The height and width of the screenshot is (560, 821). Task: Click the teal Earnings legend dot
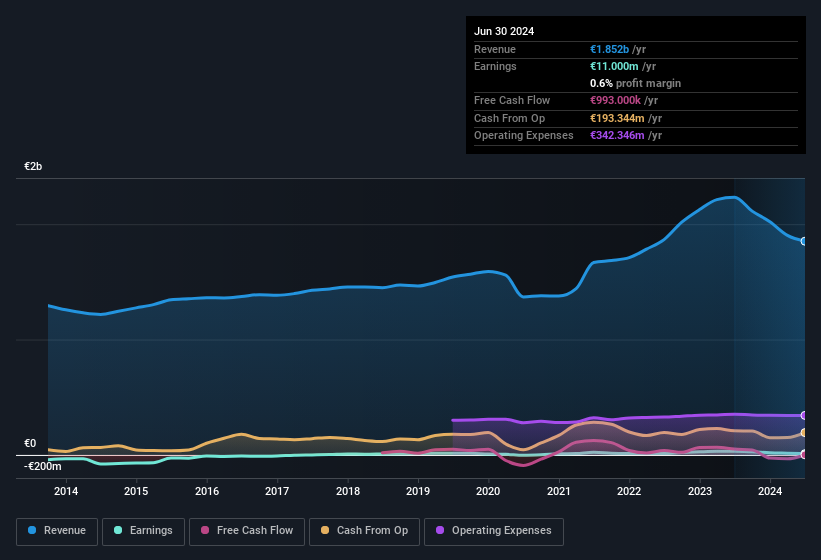tap(118, 531)
